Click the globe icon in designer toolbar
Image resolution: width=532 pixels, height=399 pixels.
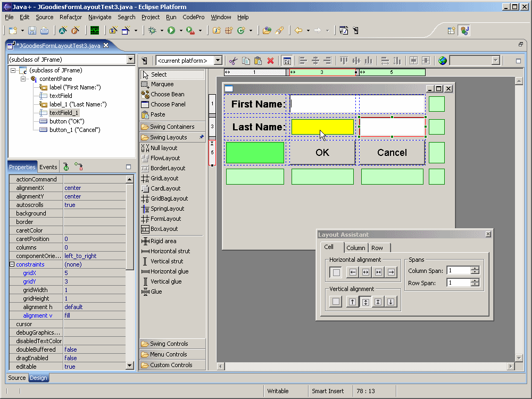(x=443, y=61)
